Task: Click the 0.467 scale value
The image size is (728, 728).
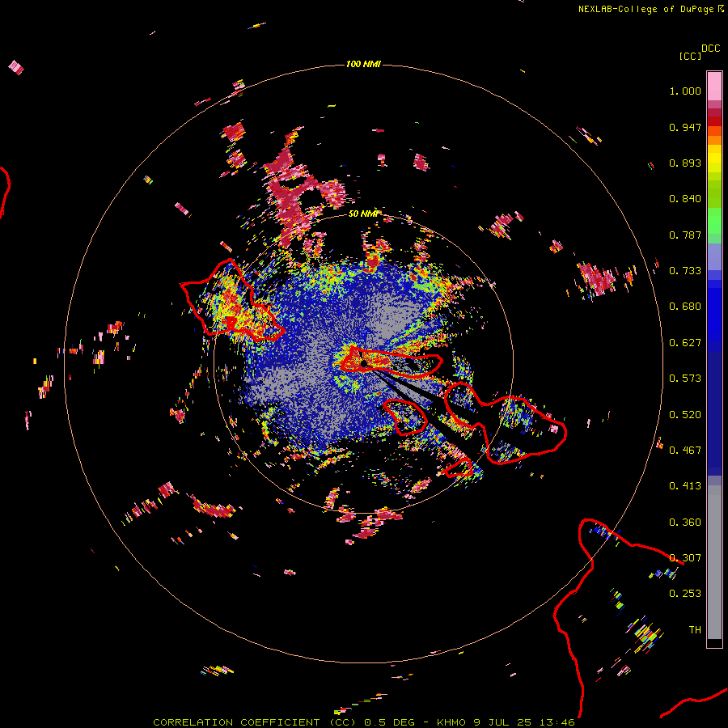Action: (685, 451)
